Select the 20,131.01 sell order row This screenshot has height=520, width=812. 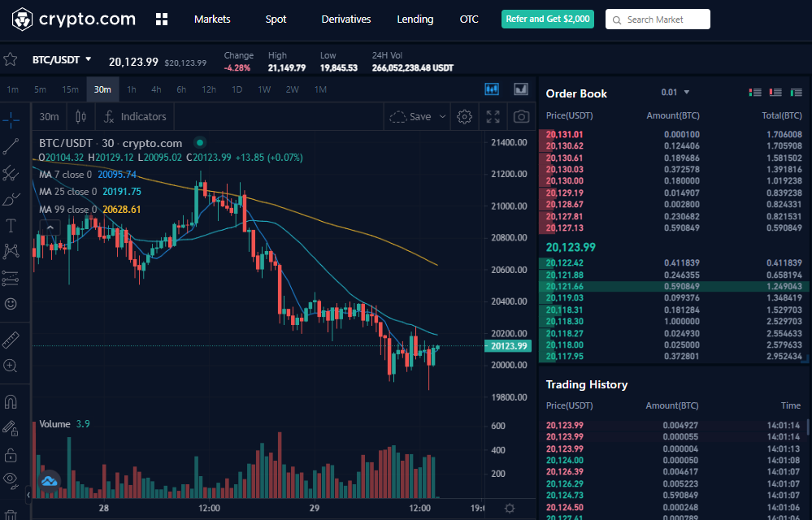tap(674, 135)
